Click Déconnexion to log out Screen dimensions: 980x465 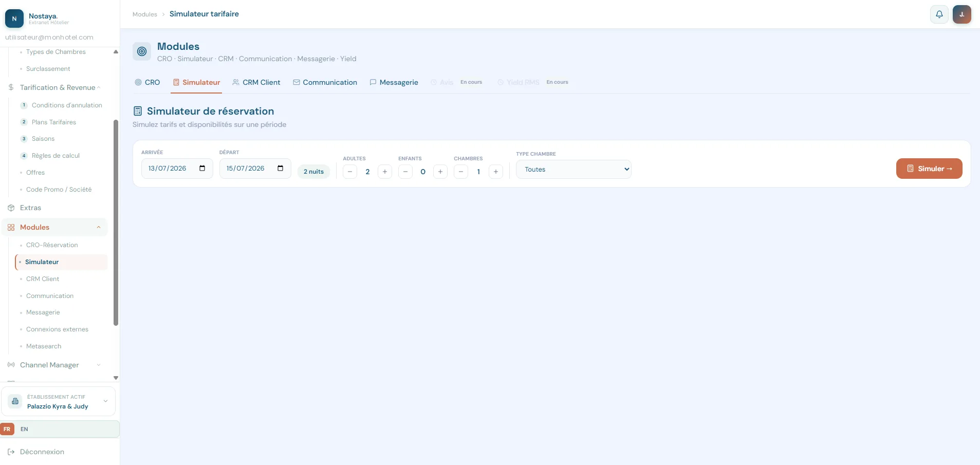coord(42,452)
